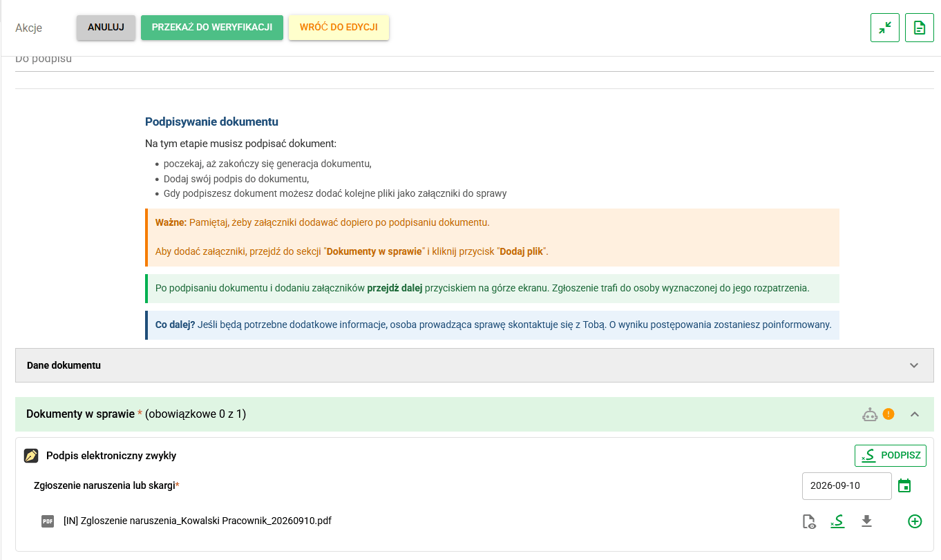This screenshot has width=941, height=560.
Task: Click the collapse view arrows icon
Action: coord(885,28)
